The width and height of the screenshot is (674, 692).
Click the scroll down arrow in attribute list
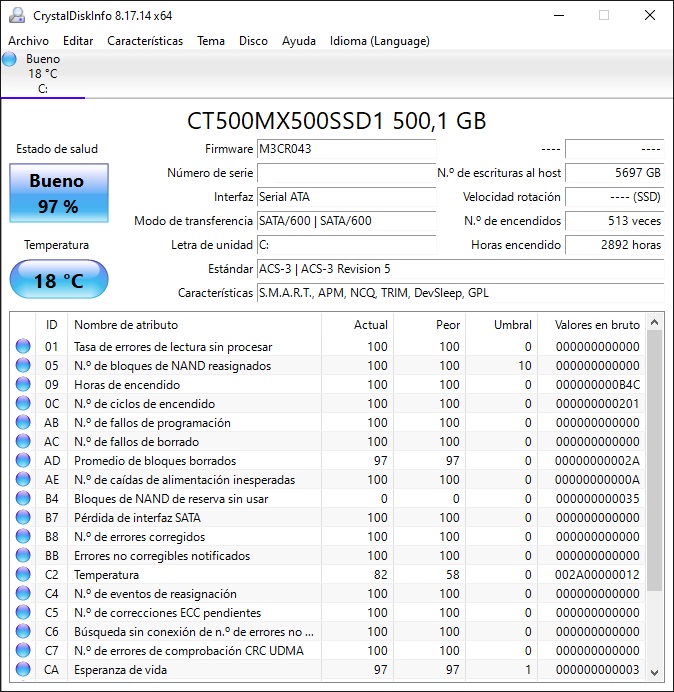click(x=655, y=673)
